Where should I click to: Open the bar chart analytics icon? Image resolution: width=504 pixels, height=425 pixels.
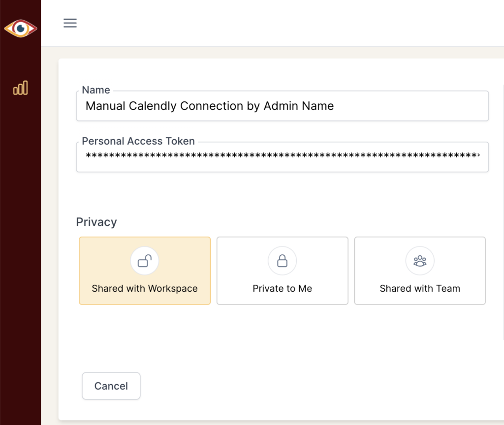[20, 88]
